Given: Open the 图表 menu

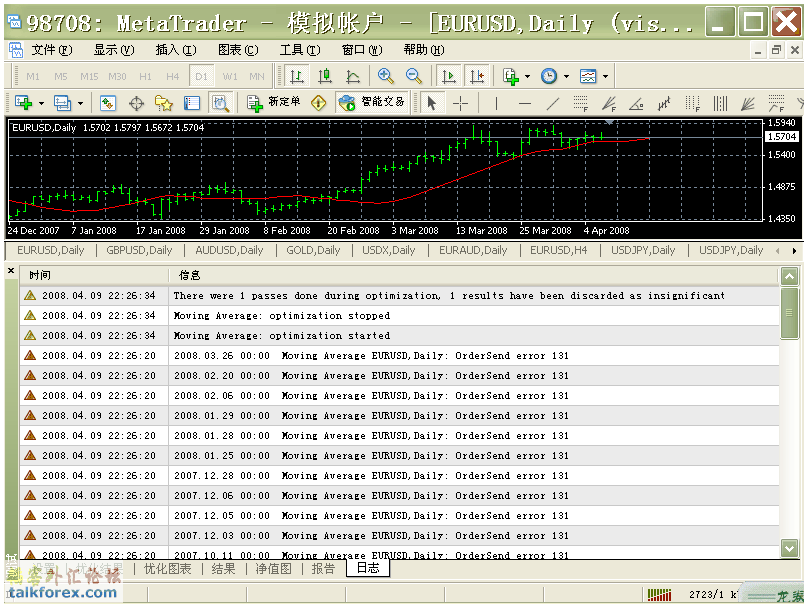Looking at the screenshot, I should (x=238, y=50).
